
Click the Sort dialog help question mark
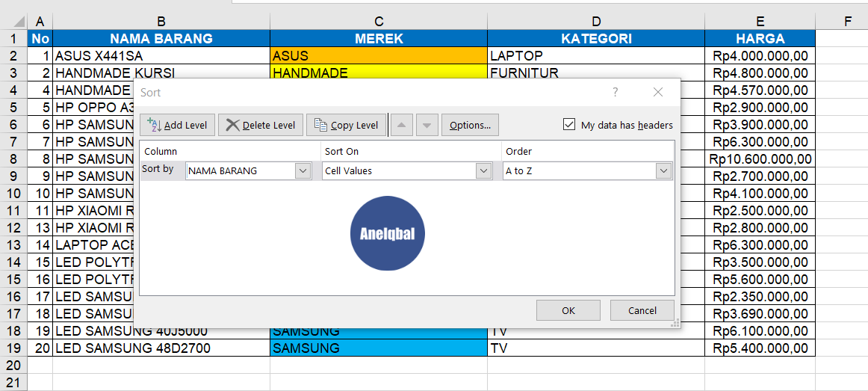click(x=615, y=93)
